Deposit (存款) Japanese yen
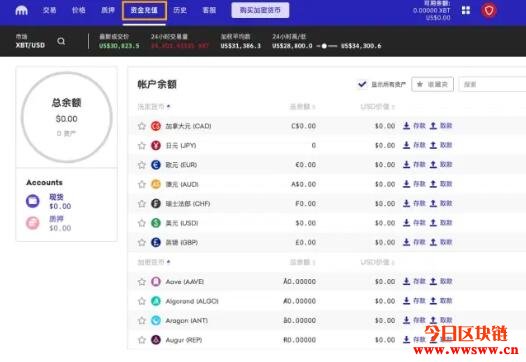This screenshot has width=526, height=362. pyautogui.click(x=414, y=145)
